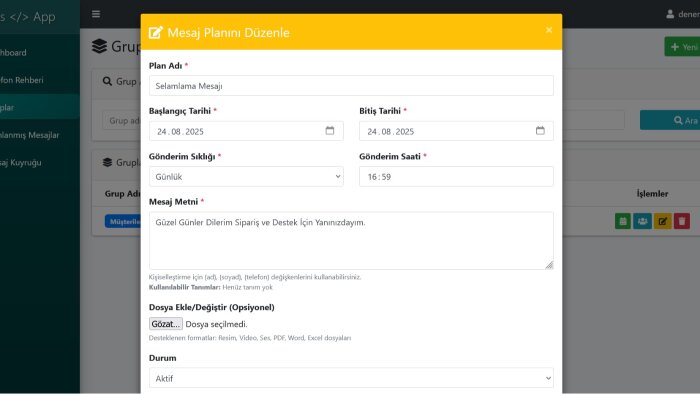Open Dashboard in the sidebar
Image resolution: width=700 pixels, height=394 pixels.
pos(40,53)
